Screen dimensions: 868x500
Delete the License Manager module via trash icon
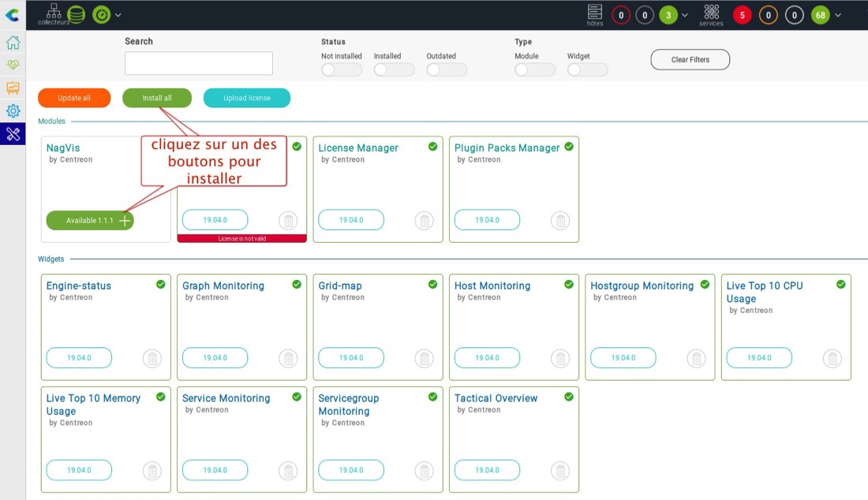[x=425, y=221]
